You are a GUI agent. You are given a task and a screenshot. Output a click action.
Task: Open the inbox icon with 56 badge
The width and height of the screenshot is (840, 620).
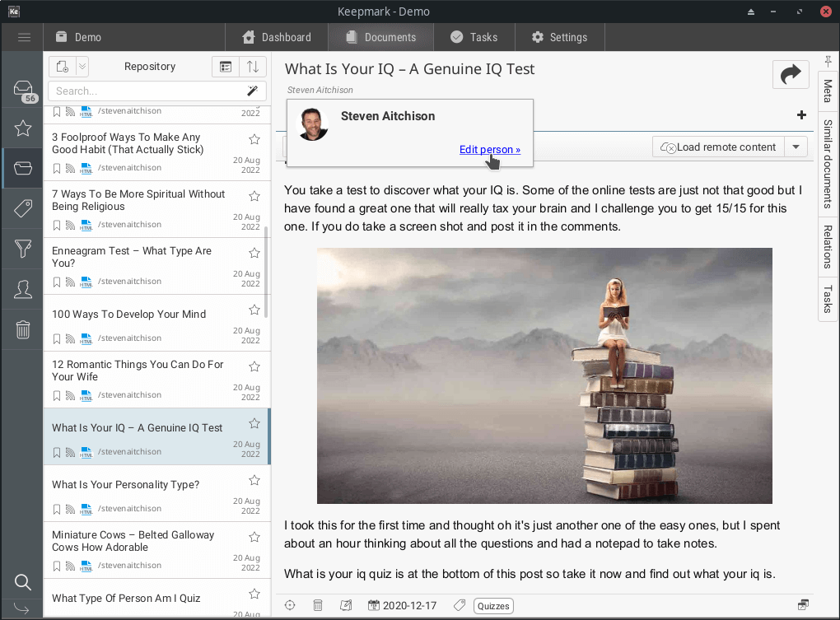[23, 90]
